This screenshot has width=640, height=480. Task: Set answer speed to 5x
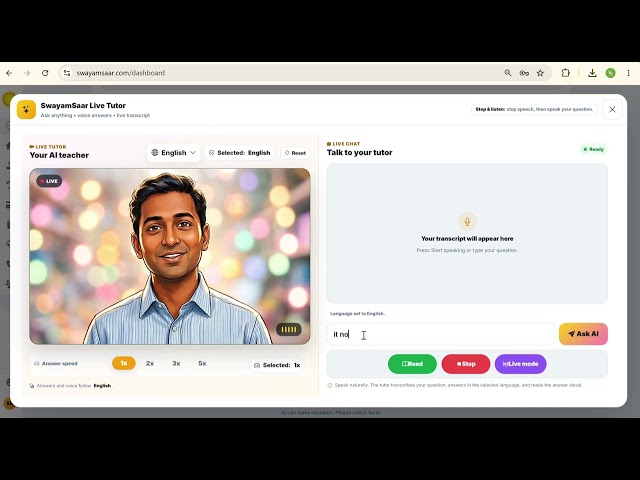point(202,363)
